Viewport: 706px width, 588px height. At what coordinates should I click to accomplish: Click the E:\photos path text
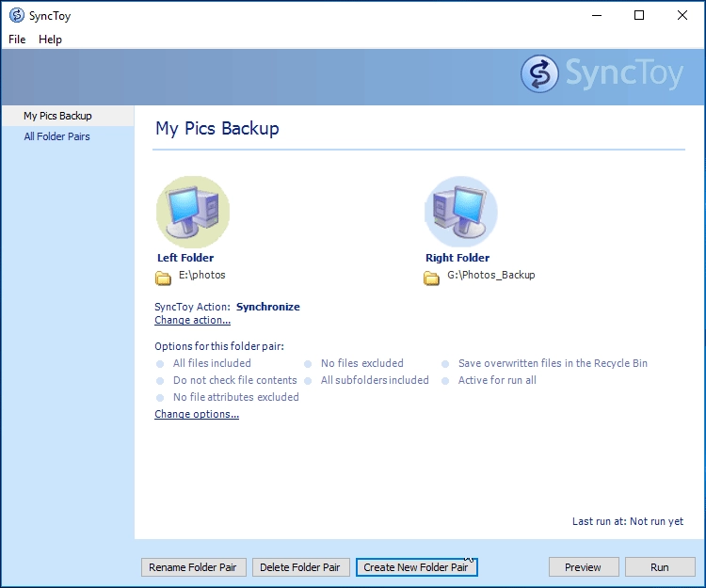pyautogui.click(x=201, y=275)
